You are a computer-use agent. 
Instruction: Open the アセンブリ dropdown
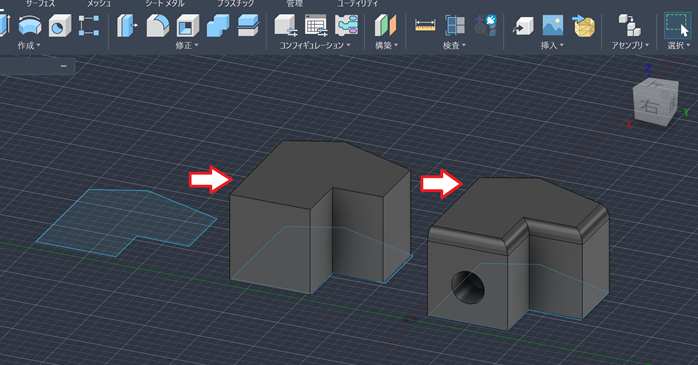(x=630, y=45)
